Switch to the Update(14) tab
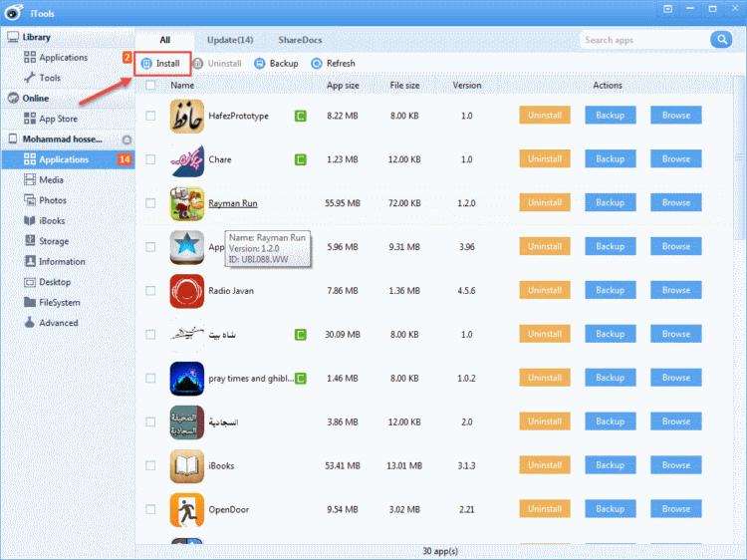 pos(230,40)
